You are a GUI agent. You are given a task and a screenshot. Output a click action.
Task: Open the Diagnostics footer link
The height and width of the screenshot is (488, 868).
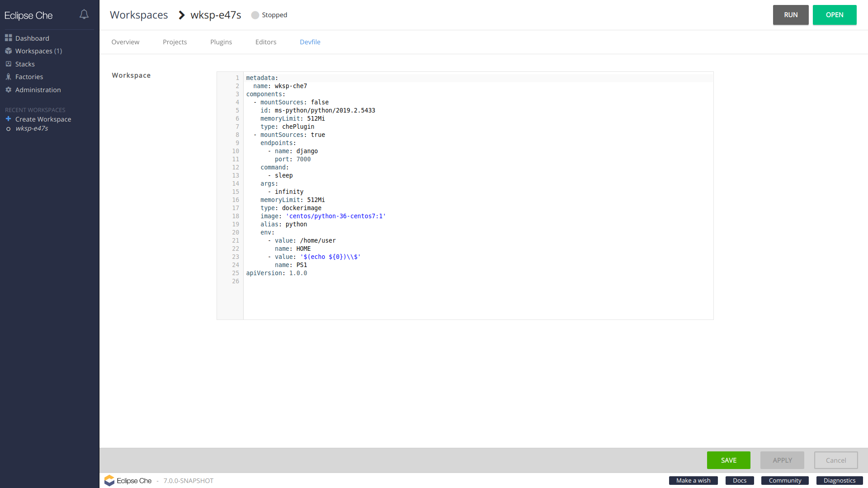(840, 480)
